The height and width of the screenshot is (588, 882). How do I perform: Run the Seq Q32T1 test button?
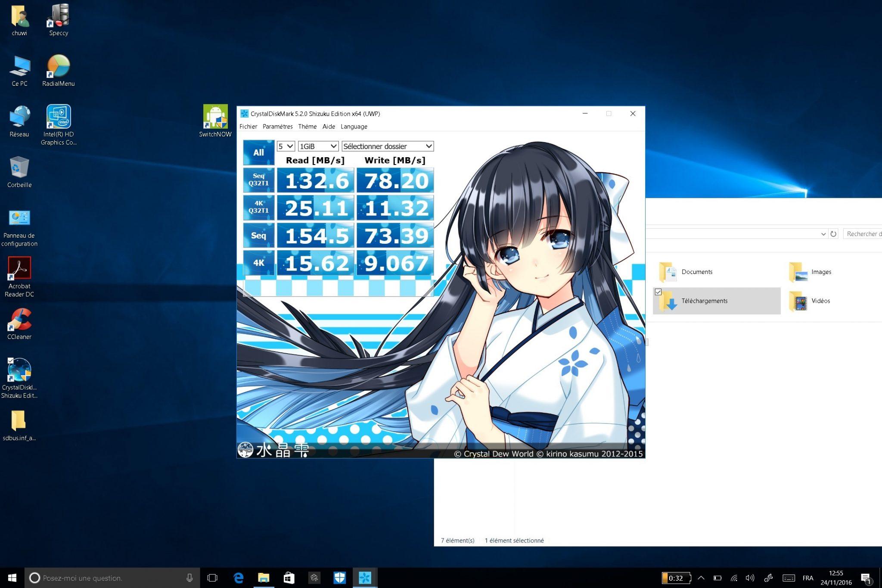[258, 180]
